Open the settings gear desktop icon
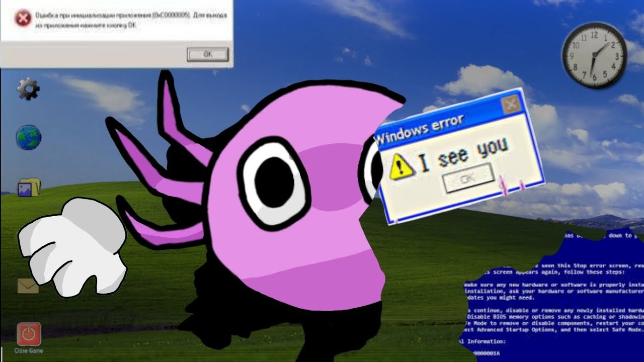The width and height of the screenshot is (644, 362). [x=28, y=90]
